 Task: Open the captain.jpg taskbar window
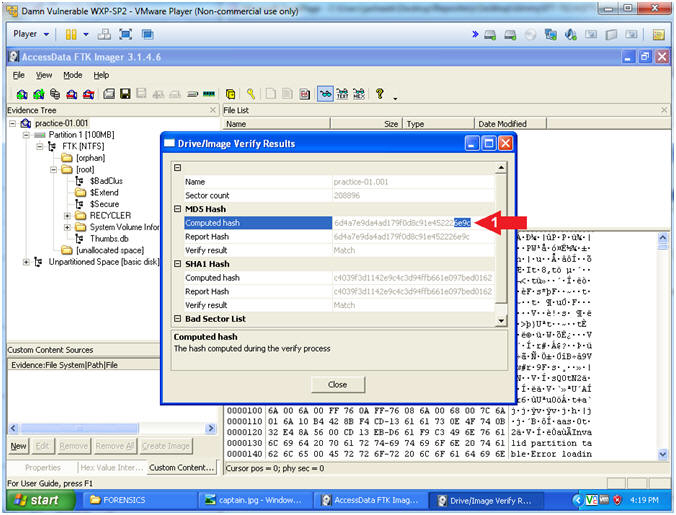tap(253, 500)
